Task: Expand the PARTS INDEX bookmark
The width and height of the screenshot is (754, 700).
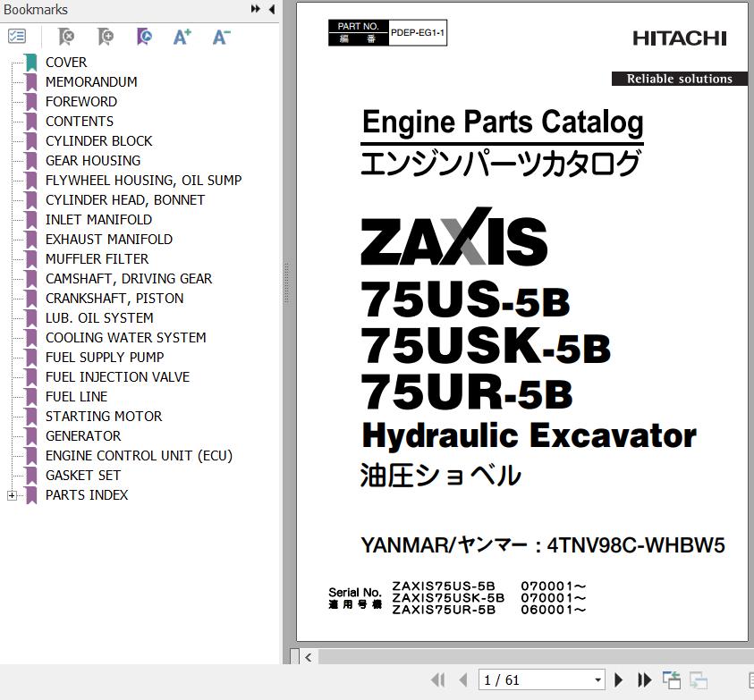Action: [x=12, y=495]
